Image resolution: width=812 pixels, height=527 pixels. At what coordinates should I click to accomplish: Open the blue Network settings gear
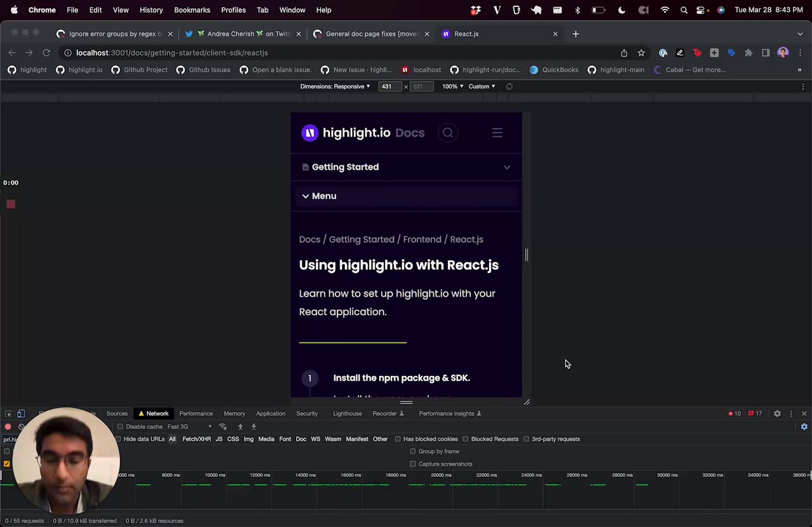point(804,427)
